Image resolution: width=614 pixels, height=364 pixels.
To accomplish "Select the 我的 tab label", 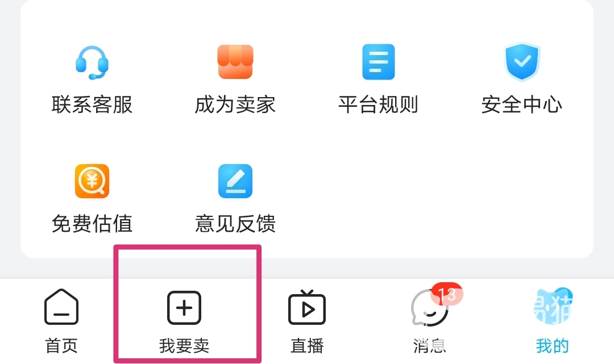I will [x=553, y=346].
